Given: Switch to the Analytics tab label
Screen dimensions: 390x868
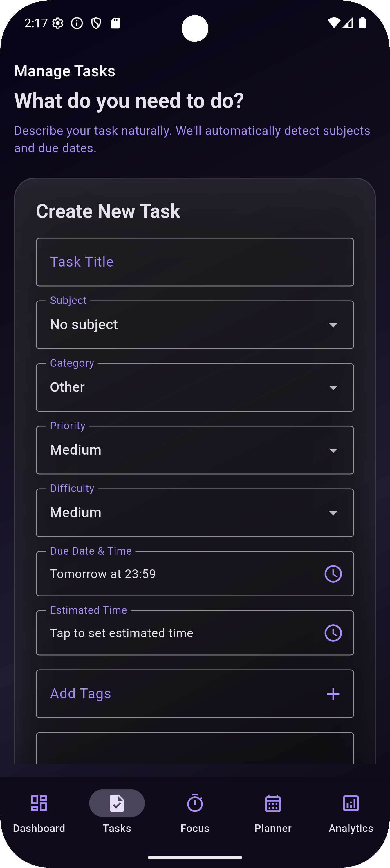Looking at the screenshot, I should point(351,828).
